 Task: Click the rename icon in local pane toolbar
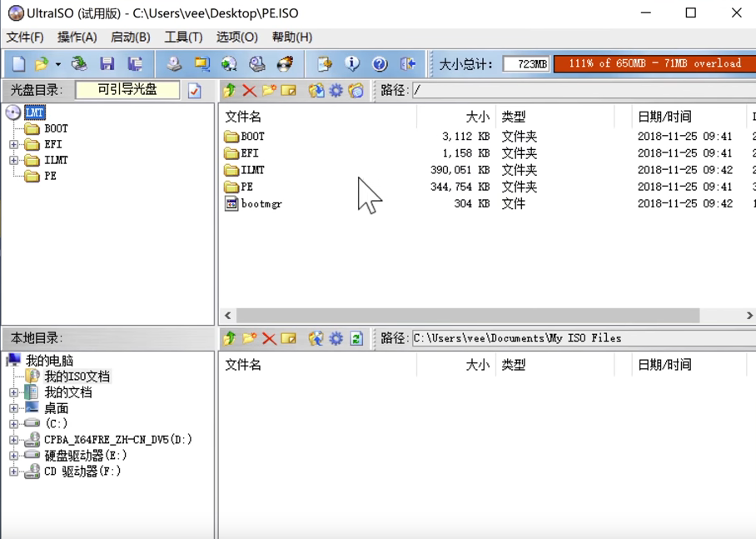tap(289, 338)
